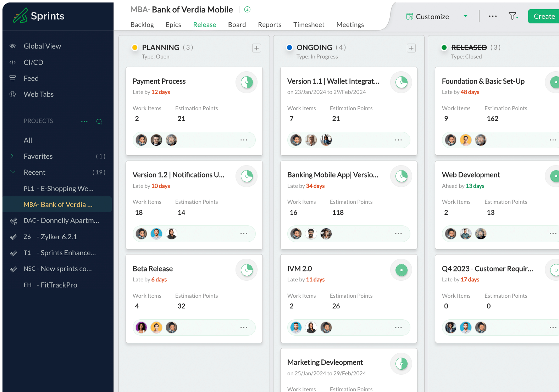Click first avatar on Payment Process card

(141, 140)
